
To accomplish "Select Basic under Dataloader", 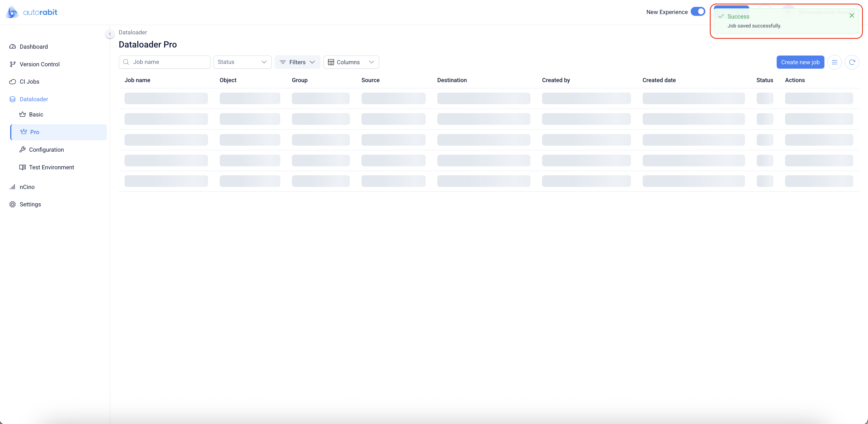I will click(36, 114).
